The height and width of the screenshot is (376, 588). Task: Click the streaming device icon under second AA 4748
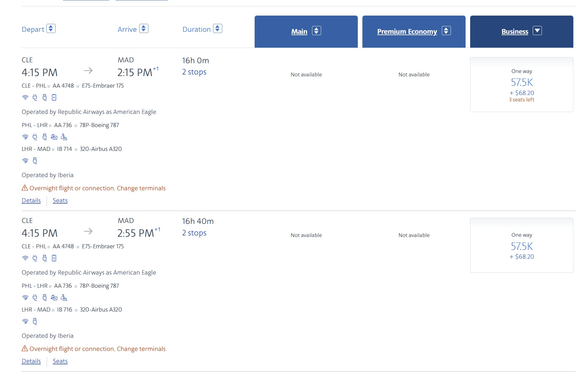tap(54, 258)
